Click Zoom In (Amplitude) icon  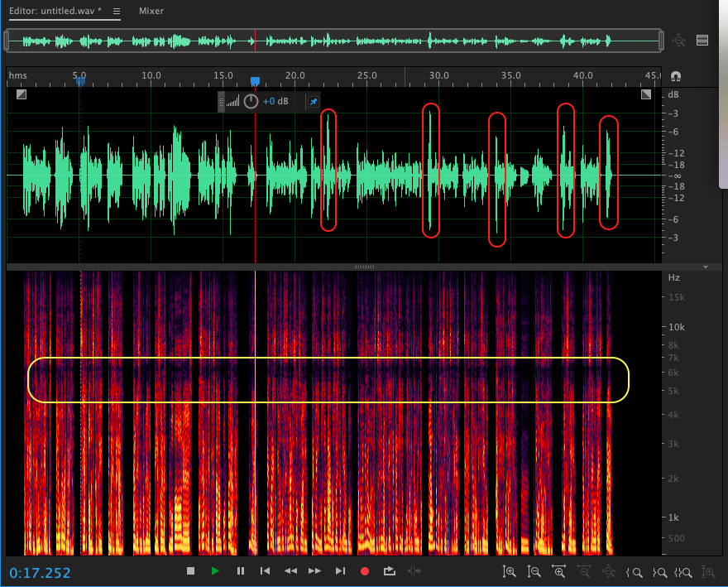(x=509, y=571)
